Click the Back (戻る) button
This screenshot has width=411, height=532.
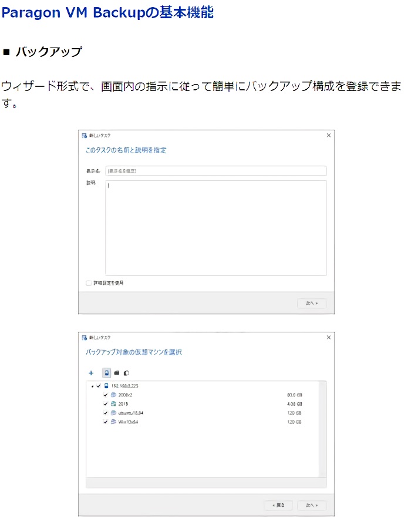278,505
